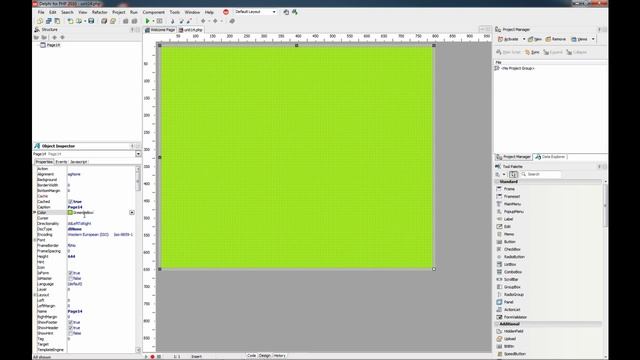Switch to the Welcome Page tab
The height and width of the screenshot is (360, 640).
click(x=160, y=30)
